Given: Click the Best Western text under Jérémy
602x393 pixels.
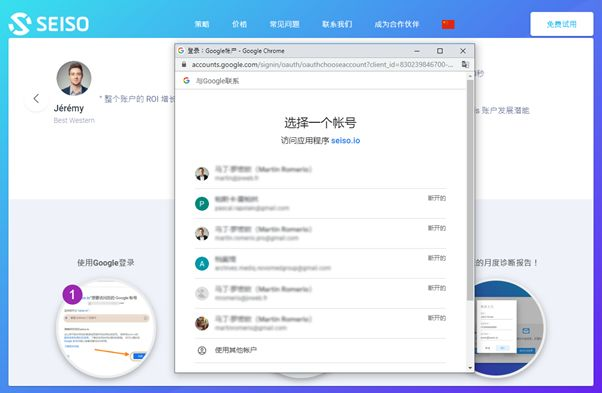Looking at the screenshot, I should (x=74, y=121).
